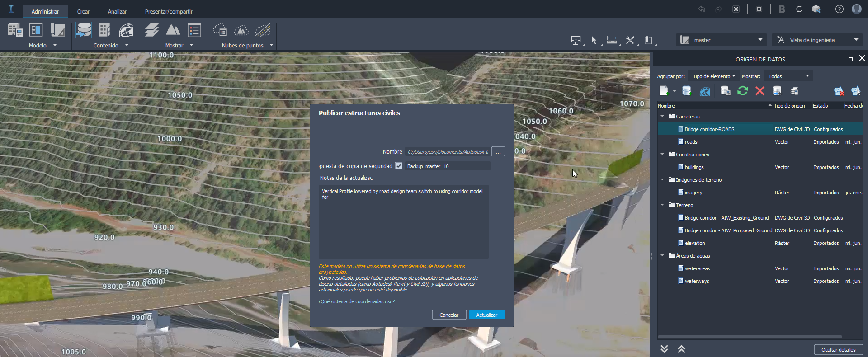Viewport: 868px width, 357px height.
Task: Click the Cancelar button
Action: point(449,315)
